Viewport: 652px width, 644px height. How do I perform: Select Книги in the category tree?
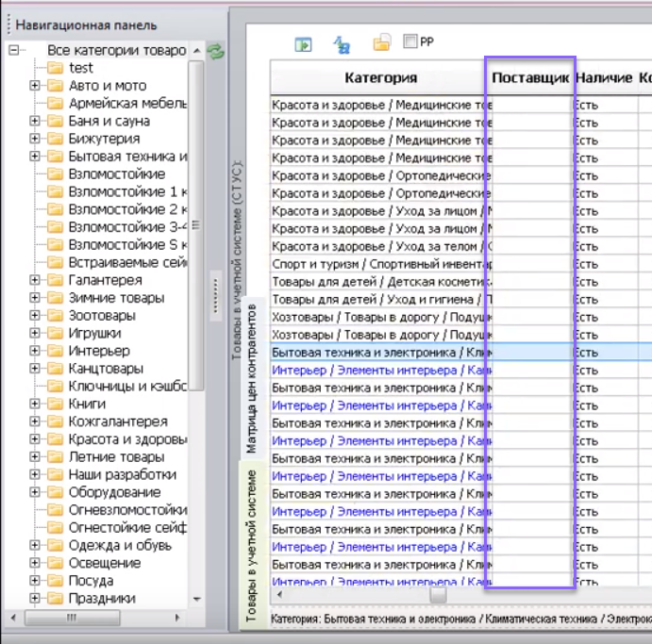click(88, 404)
